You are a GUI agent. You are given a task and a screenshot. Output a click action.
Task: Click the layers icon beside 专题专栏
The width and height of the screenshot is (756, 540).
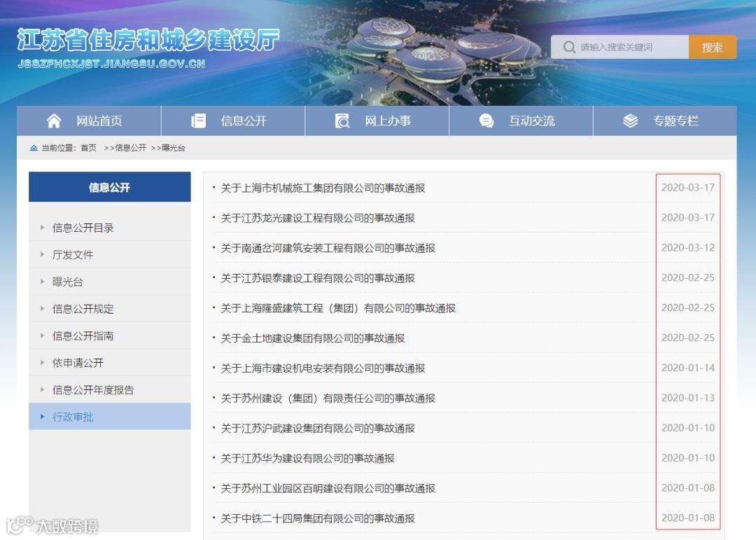click(630, 120)
